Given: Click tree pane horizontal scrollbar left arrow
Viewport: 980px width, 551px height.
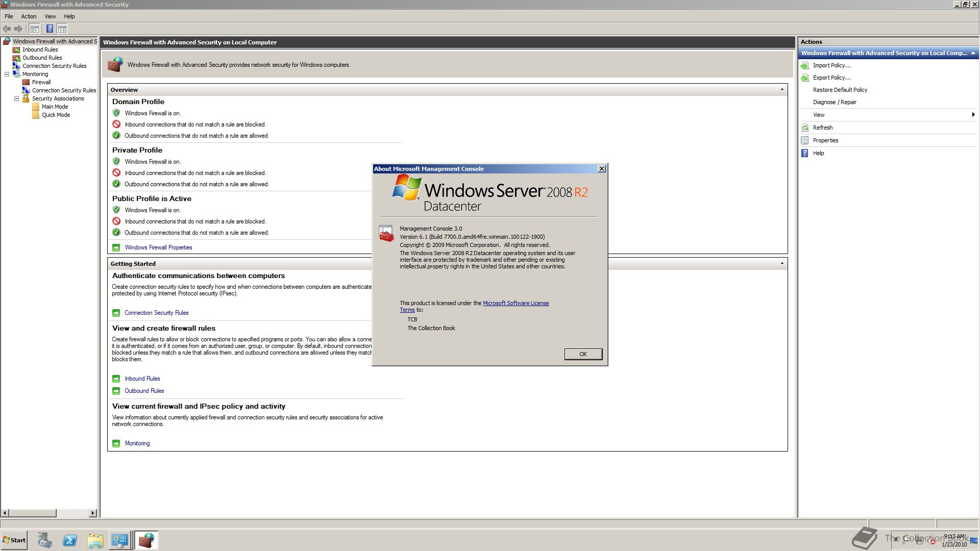Looking at the screenshot, I should [5, 513].
